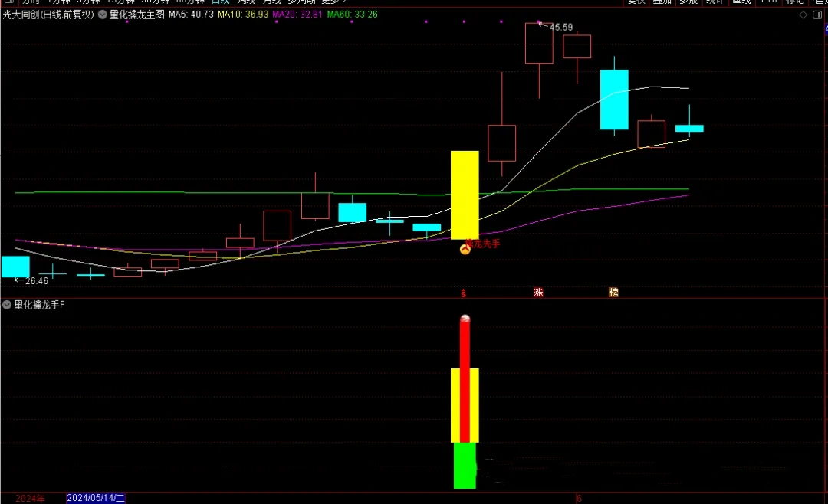Click the 叠加 overlay button

[x=662, y=2]
